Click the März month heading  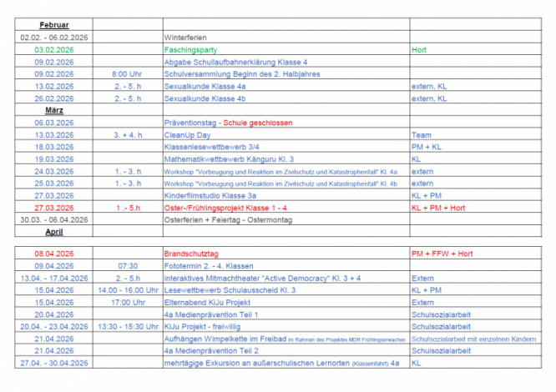tap(54, 110)
